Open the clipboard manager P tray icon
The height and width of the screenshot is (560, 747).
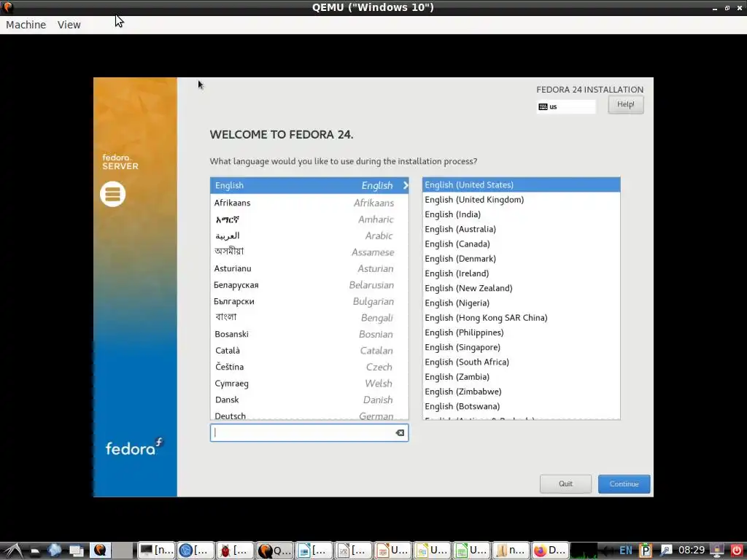(645, 551)
